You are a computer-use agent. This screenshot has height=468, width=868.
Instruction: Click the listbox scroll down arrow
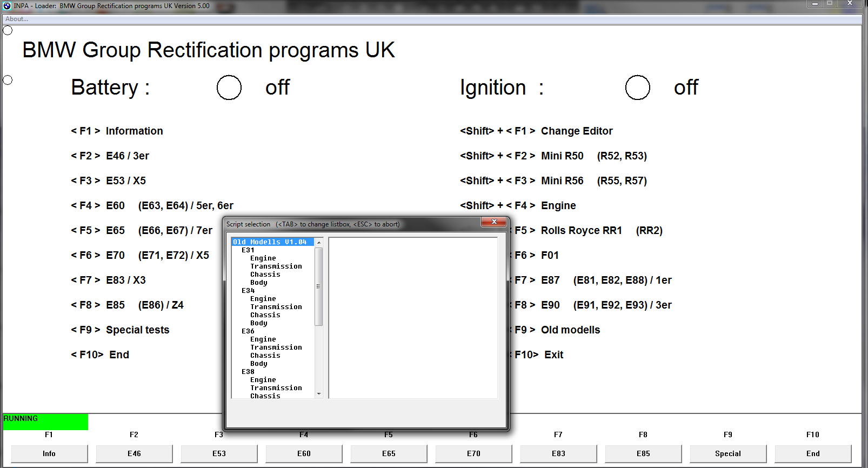(x=319, y=394)
